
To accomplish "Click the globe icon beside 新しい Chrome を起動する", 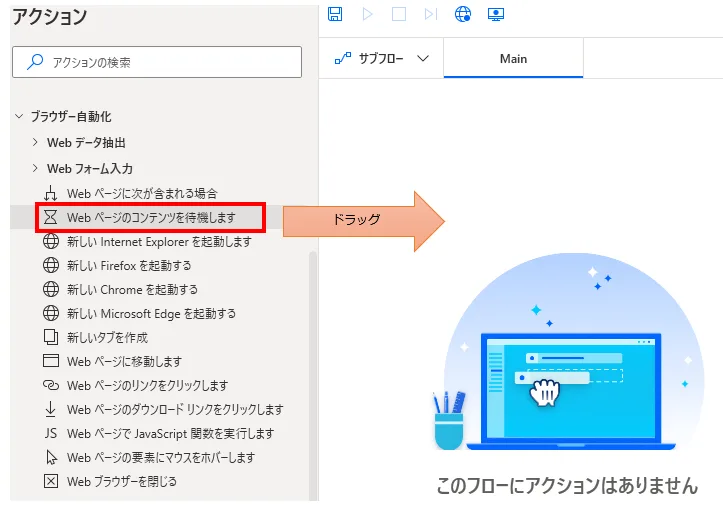I will pyautogui.click(x=50, y=289).
